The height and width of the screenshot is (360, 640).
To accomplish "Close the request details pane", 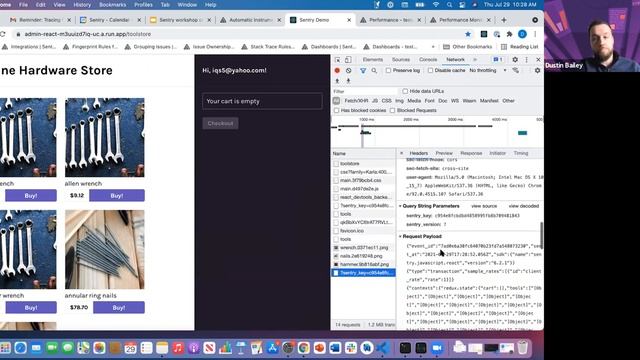I will [401, 153].
